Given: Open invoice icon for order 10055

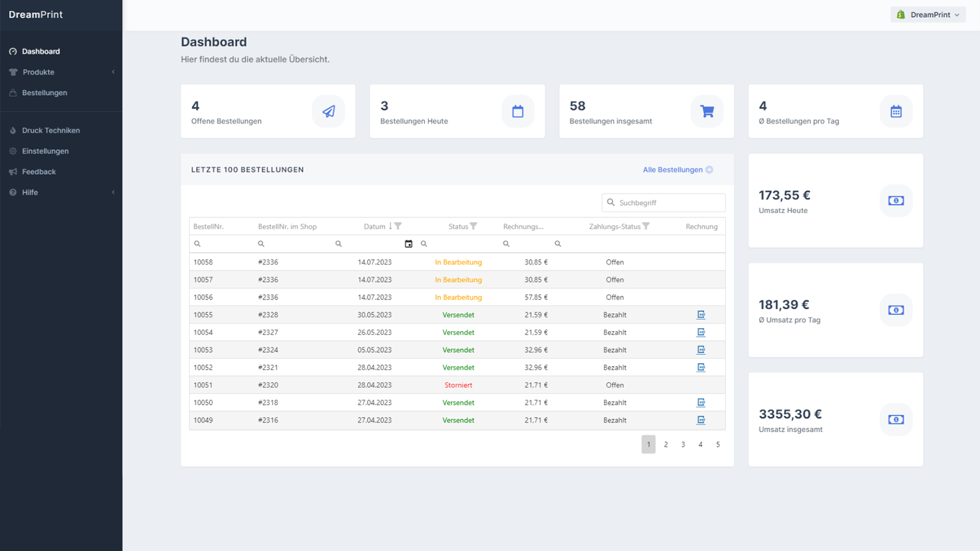Looking at the screenshot, I should pos(701,315).
